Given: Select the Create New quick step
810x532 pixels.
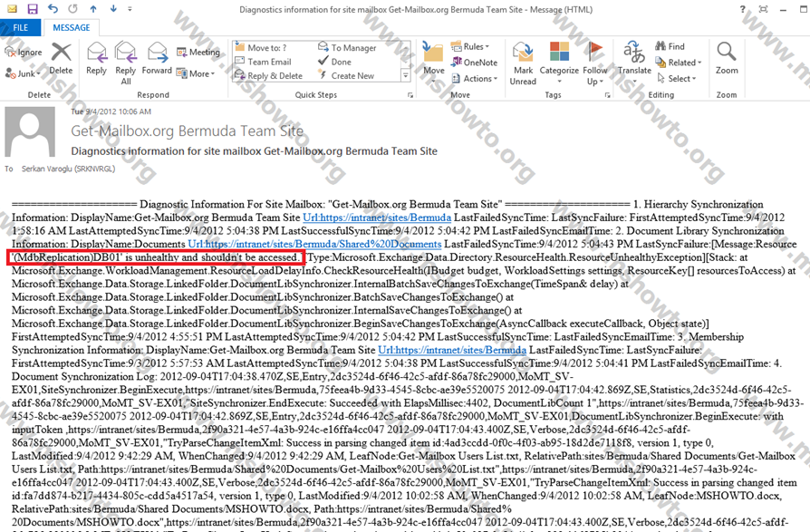Looking at the screenshot, I should coord(346,75).
